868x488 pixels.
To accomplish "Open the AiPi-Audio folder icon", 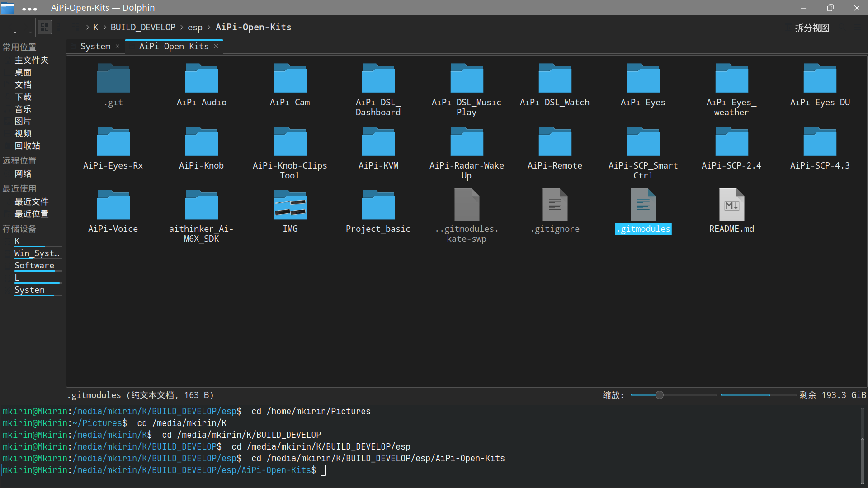I will (202, 78).
